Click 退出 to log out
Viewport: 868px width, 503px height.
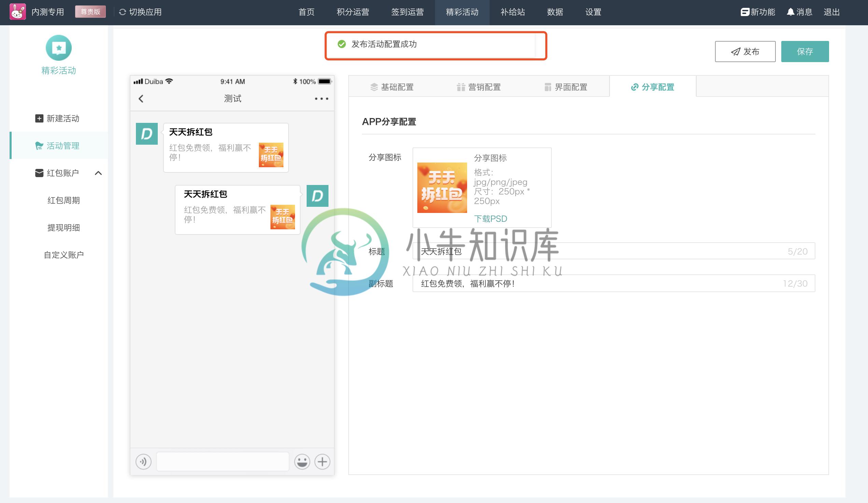(x=831, y=12)
